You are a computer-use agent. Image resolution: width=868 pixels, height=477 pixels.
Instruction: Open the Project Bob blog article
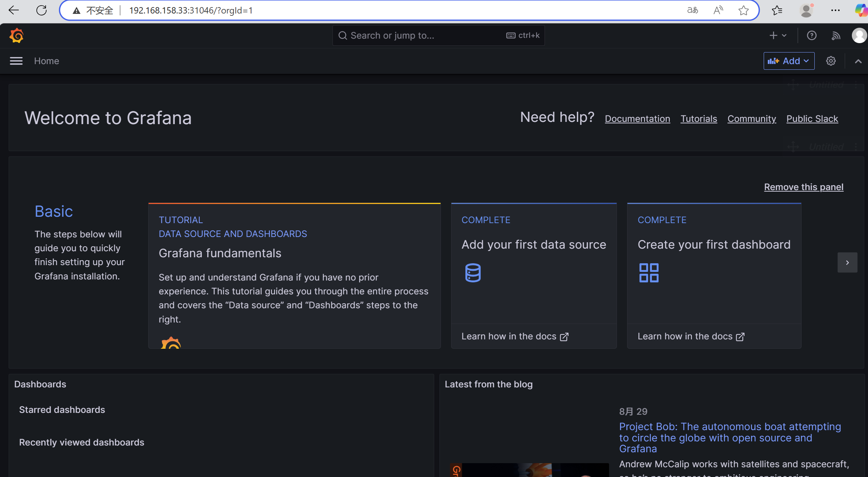730,438
